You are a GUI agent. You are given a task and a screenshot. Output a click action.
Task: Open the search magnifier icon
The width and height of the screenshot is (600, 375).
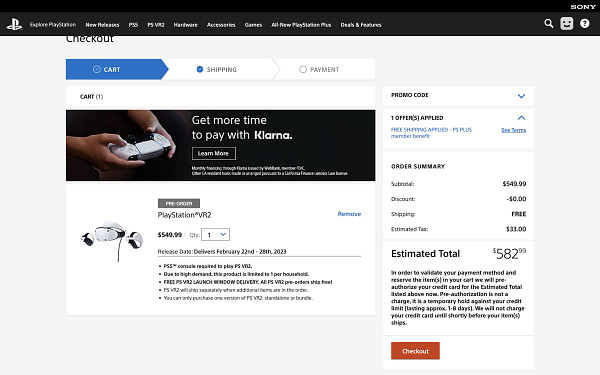click(549, 24)
